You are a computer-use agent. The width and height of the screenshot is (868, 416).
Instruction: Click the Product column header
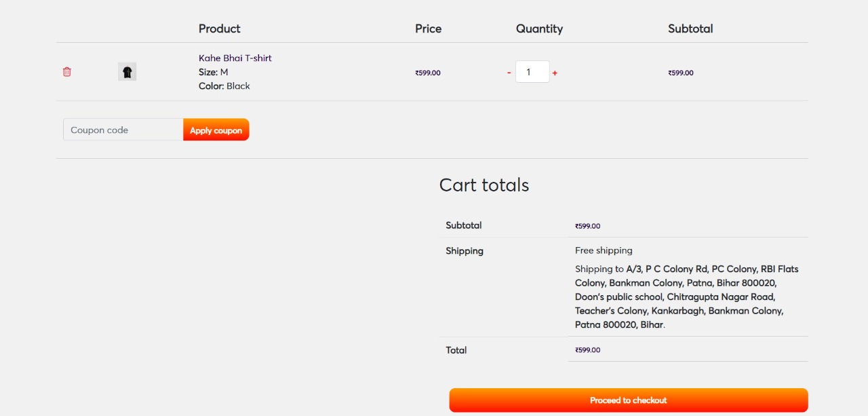pyautogui.click(x=219, y=29)
